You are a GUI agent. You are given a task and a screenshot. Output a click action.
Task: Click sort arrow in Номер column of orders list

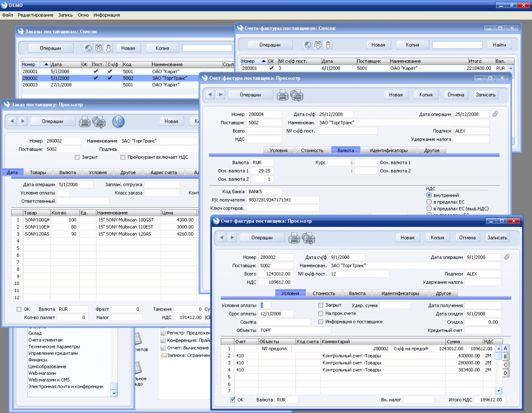click(x=46, y=65)
